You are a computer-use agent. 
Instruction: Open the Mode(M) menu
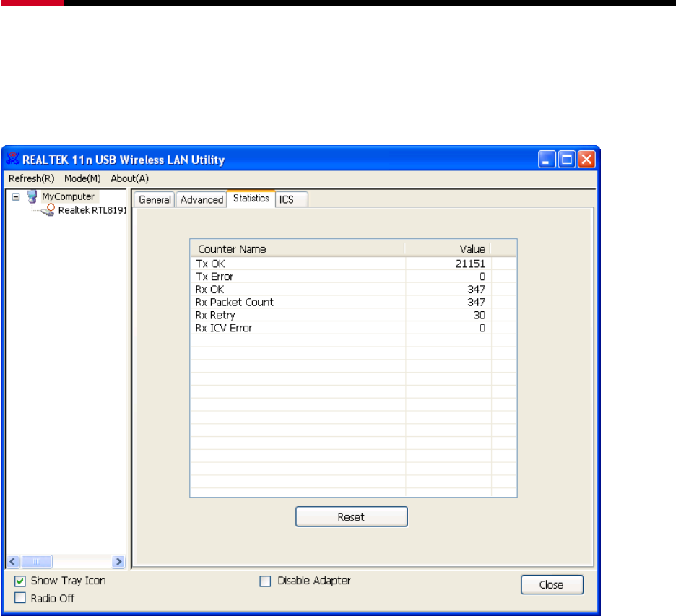(82, 178)
